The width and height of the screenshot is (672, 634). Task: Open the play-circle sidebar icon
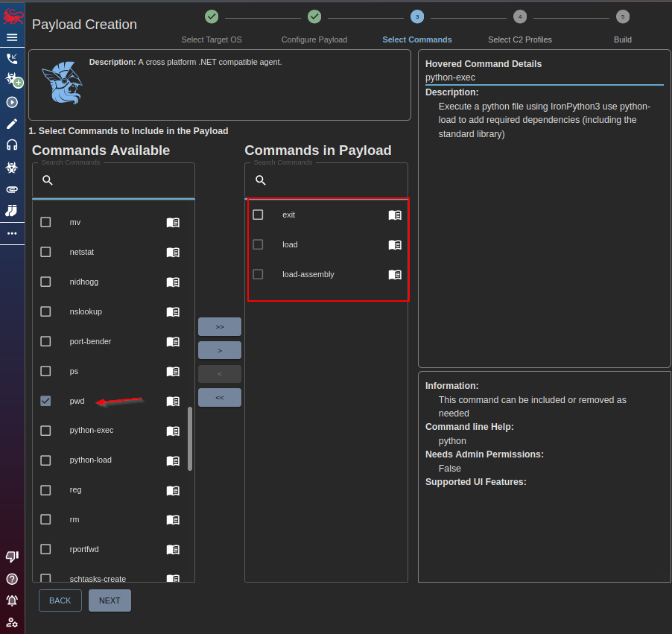[x=12, y=103]
